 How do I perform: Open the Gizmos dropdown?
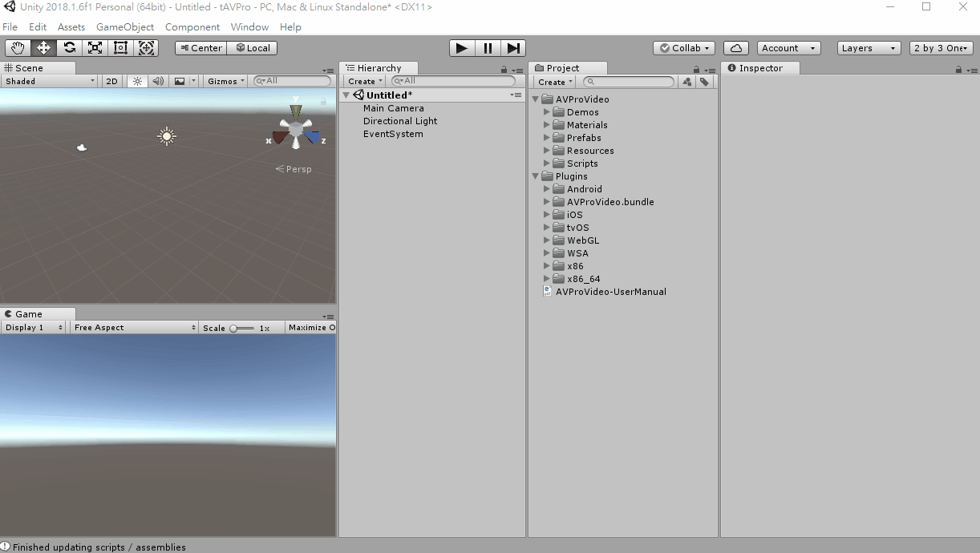pos(226,81)
